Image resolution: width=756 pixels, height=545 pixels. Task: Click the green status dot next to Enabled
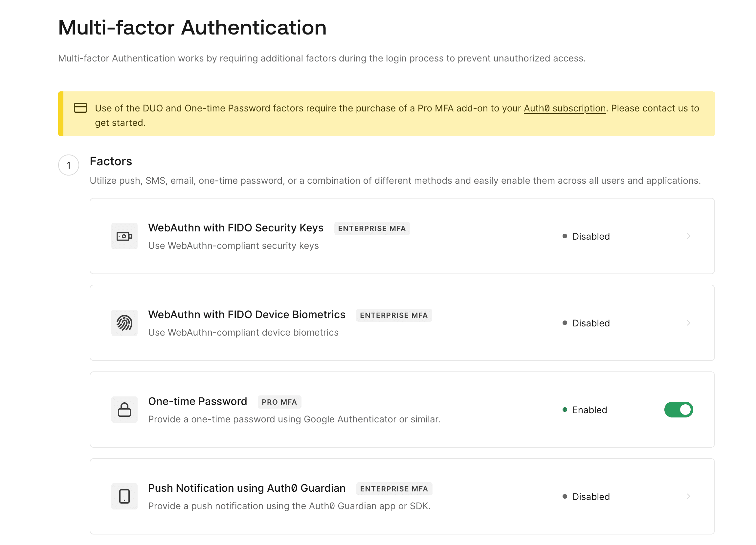click(564, 410)
